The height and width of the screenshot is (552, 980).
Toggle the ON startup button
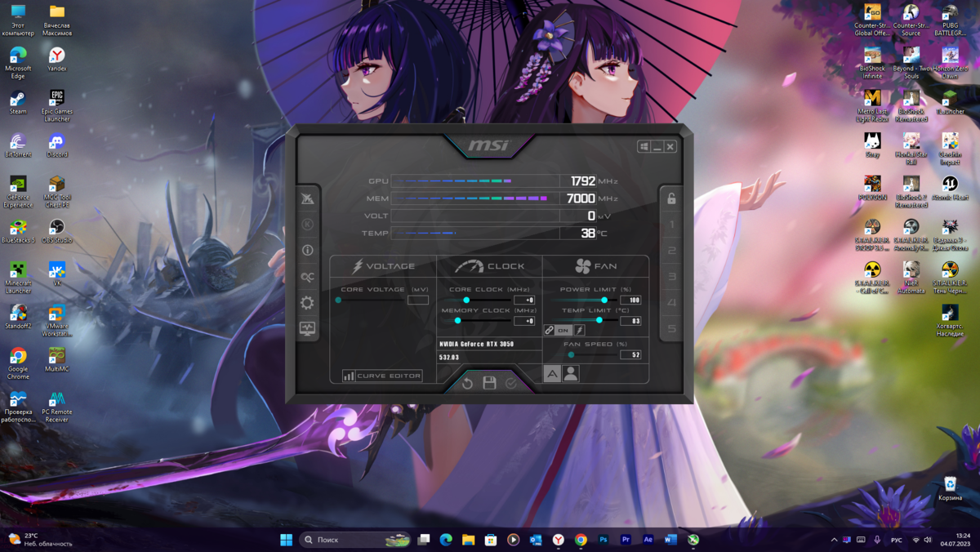pos(563,330)
